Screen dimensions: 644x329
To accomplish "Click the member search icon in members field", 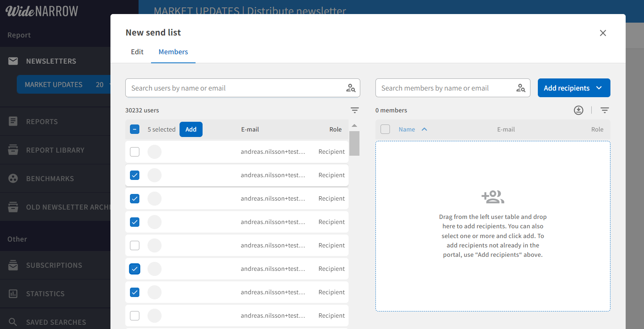I will 521,88.
